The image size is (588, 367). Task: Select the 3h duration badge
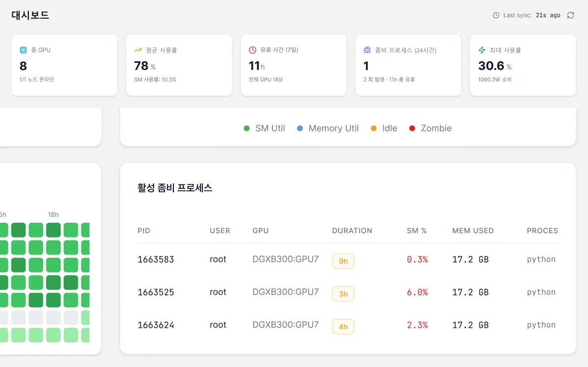[343, 294]
